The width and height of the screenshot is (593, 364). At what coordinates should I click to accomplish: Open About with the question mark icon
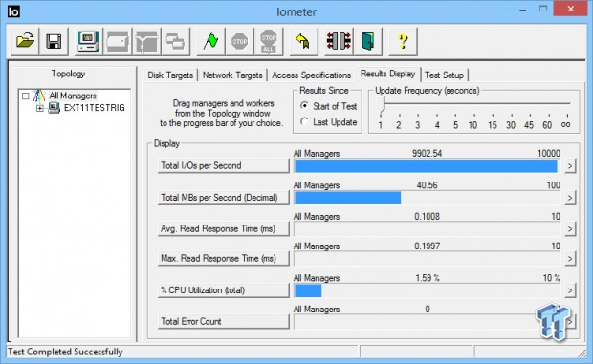point(404,41)
